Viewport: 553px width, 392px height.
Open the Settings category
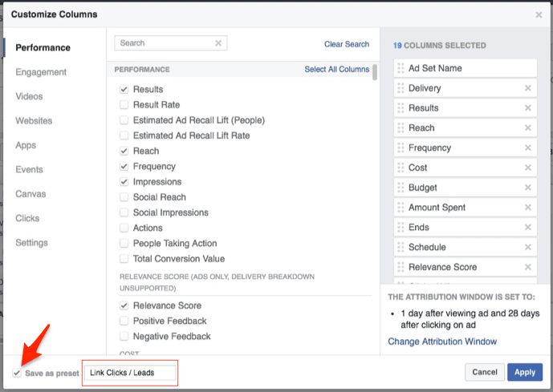[32, 243]
